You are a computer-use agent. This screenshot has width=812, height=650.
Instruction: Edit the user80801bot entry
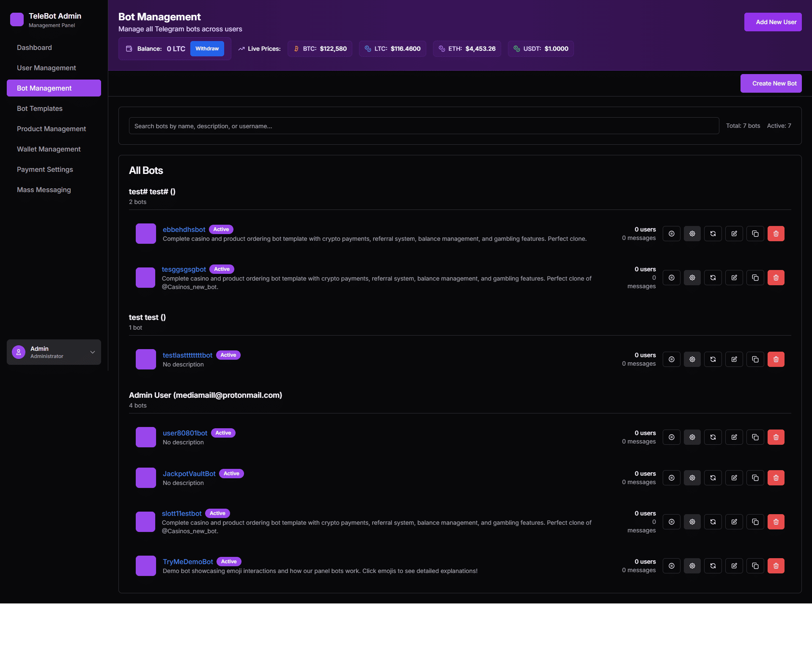click(734, 437)
